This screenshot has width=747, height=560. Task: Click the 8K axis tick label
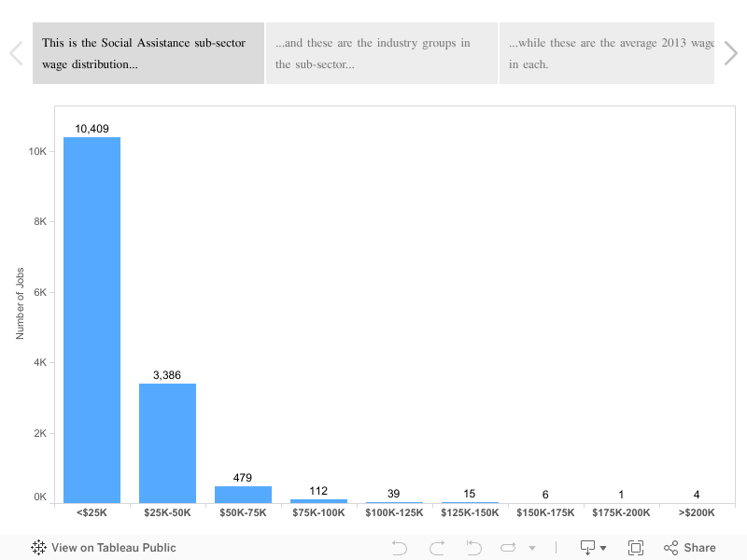[40, 221]
